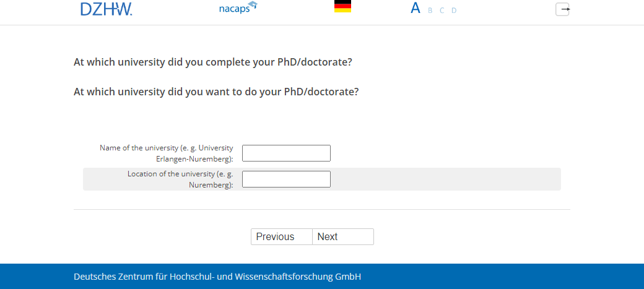
Task: Select font size option B
Action: 430,11
